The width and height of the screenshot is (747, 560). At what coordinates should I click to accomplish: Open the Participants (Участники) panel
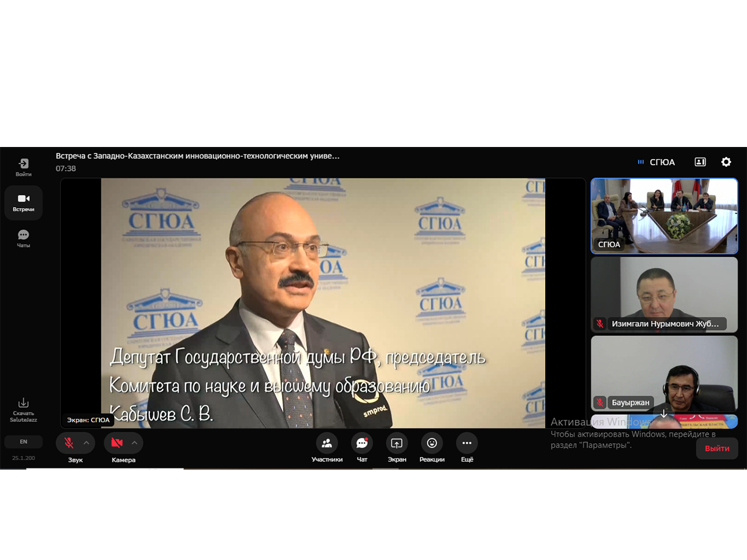pos(327,443)
